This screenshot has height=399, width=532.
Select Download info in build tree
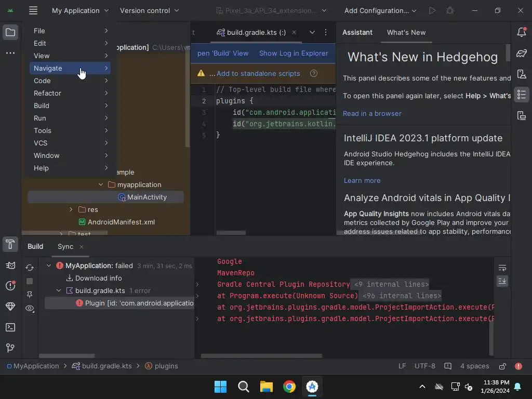point(98,278)
